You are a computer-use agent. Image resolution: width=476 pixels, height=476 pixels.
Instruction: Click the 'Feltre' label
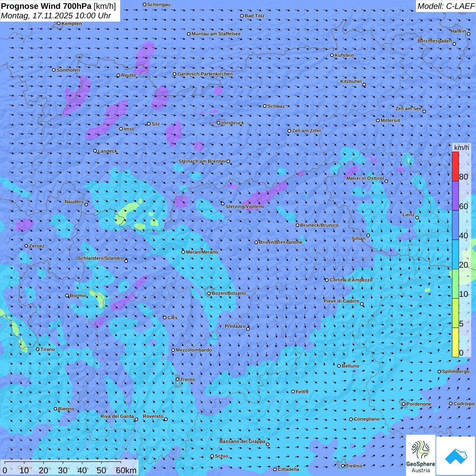click(302, 392)
